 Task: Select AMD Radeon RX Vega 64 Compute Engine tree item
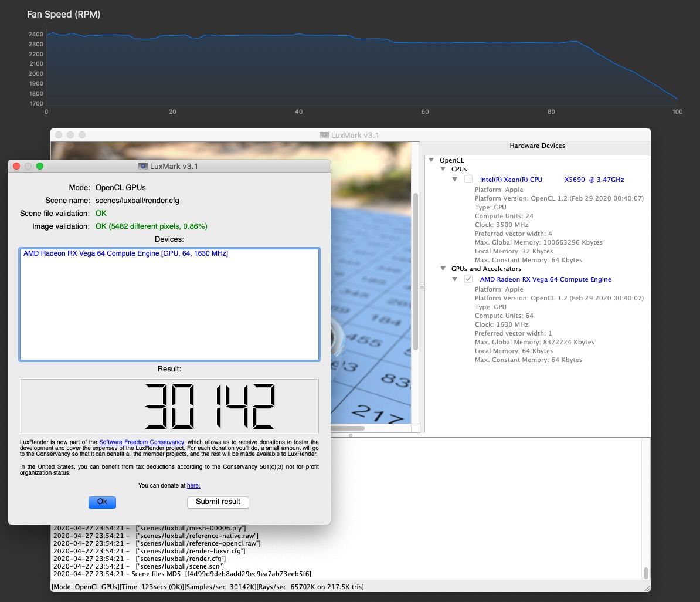tap(546, 279)
